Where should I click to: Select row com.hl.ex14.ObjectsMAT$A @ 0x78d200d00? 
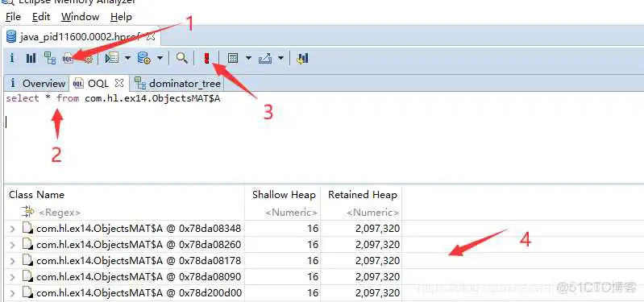click(139, 293)
